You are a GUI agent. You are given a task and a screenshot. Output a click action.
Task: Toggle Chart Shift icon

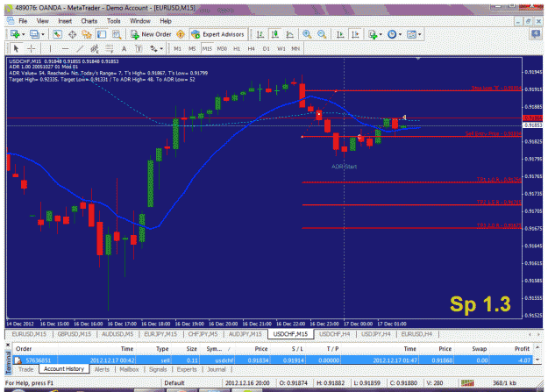(x=355, y=34)
